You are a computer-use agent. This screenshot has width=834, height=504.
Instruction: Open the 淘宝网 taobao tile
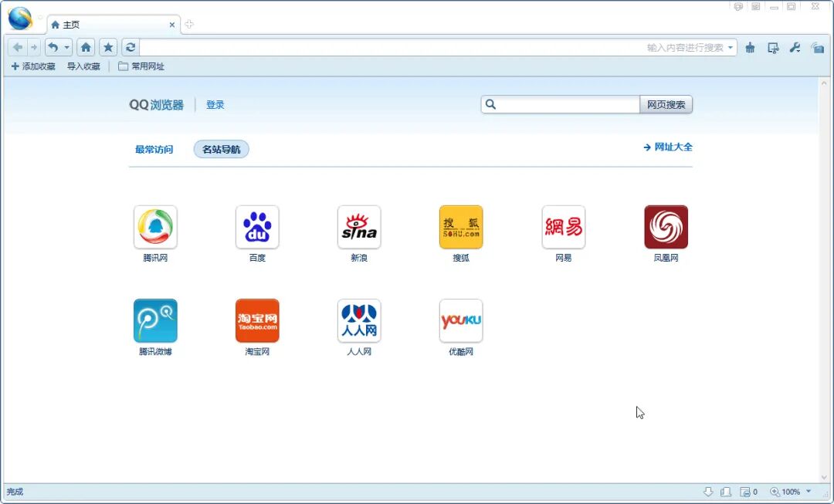257,320
